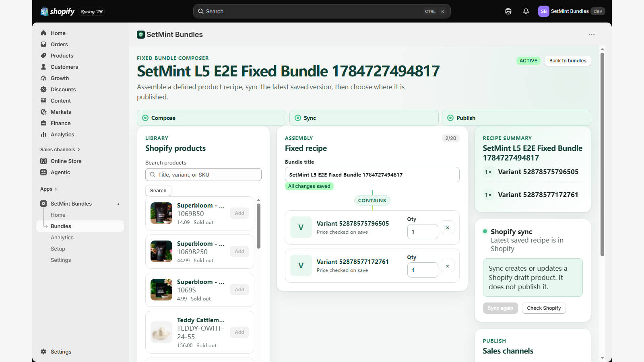Click the Products tag icon

[x=43, y=56]
